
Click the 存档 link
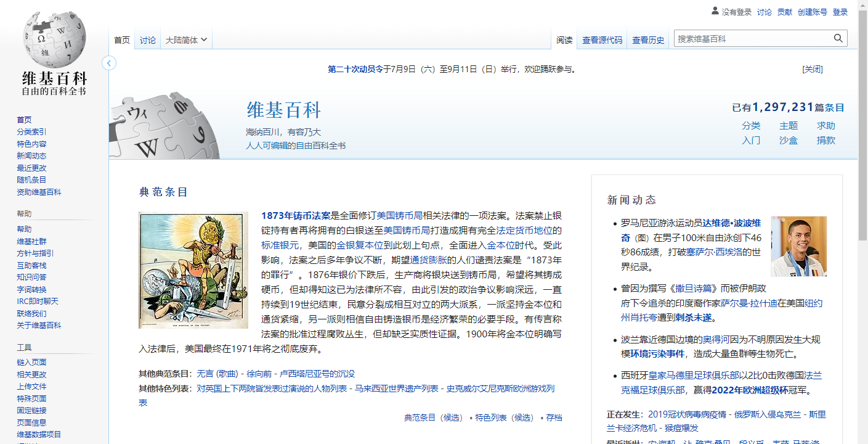(554, 417)
